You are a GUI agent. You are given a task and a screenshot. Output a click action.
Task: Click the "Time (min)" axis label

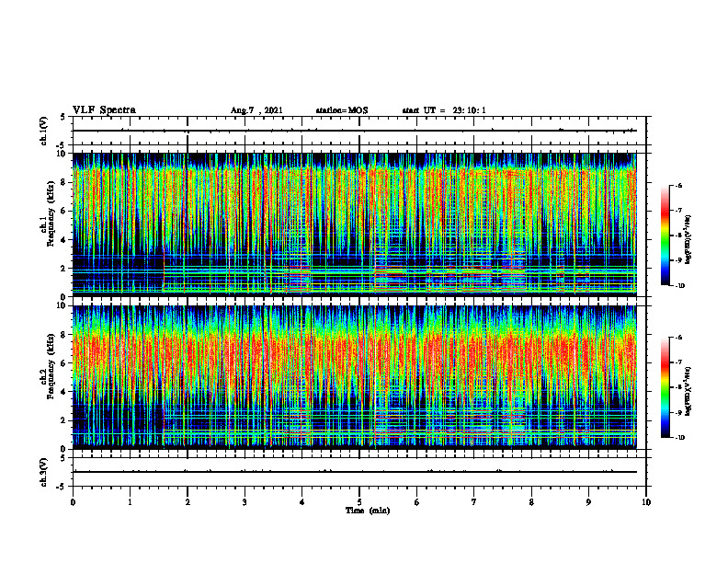tap(368, 511)
